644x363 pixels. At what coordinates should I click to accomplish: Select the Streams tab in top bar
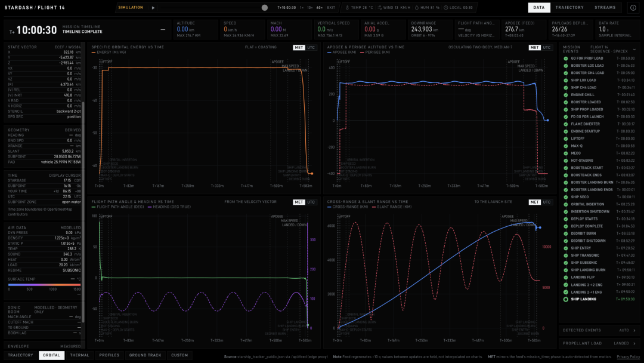pyautogui.click(x=605, y=7)
